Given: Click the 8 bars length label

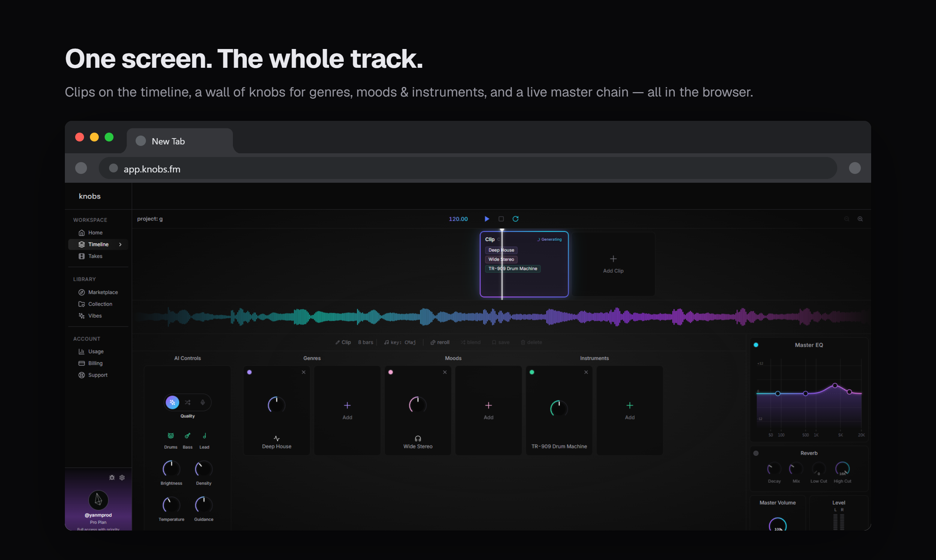Looking at the screenshot, I should (x=365, y=342).
